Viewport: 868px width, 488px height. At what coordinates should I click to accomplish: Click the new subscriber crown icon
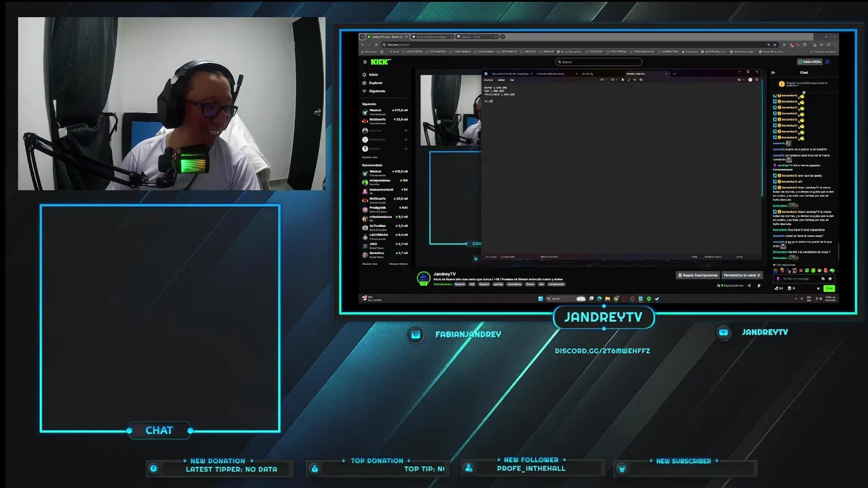(x=621, y=468)
